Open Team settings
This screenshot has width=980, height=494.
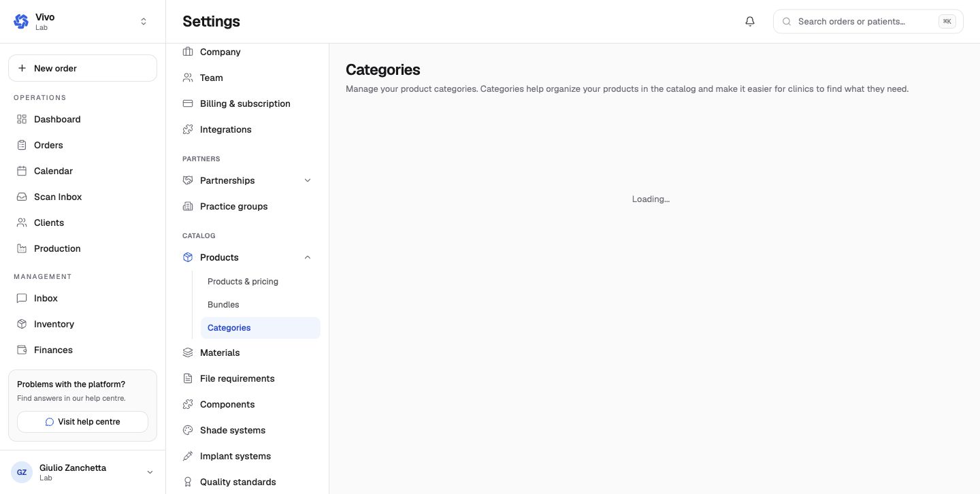247,78
